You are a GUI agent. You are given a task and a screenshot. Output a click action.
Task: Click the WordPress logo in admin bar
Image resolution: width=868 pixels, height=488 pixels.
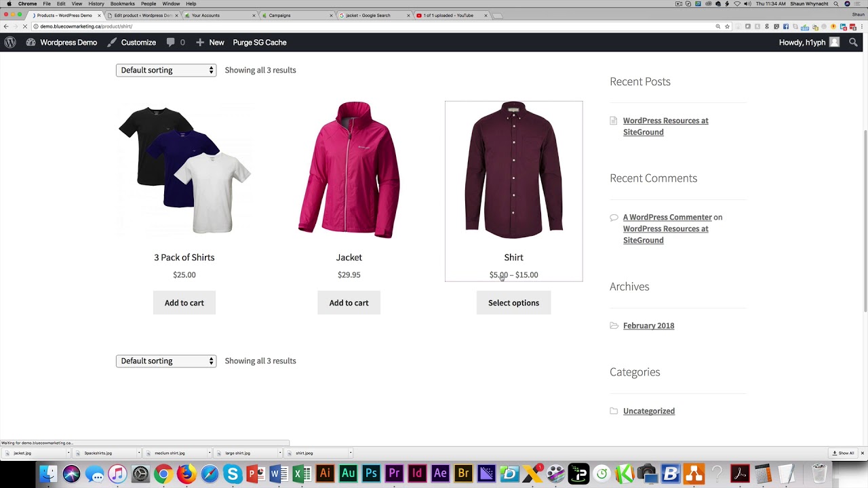(10, 42)
